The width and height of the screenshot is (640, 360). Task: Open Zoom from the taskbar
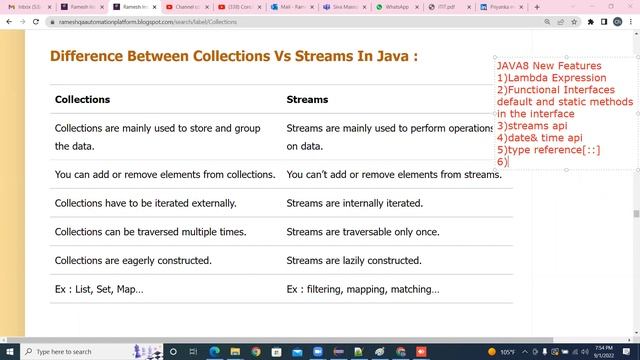coord(318,351)
